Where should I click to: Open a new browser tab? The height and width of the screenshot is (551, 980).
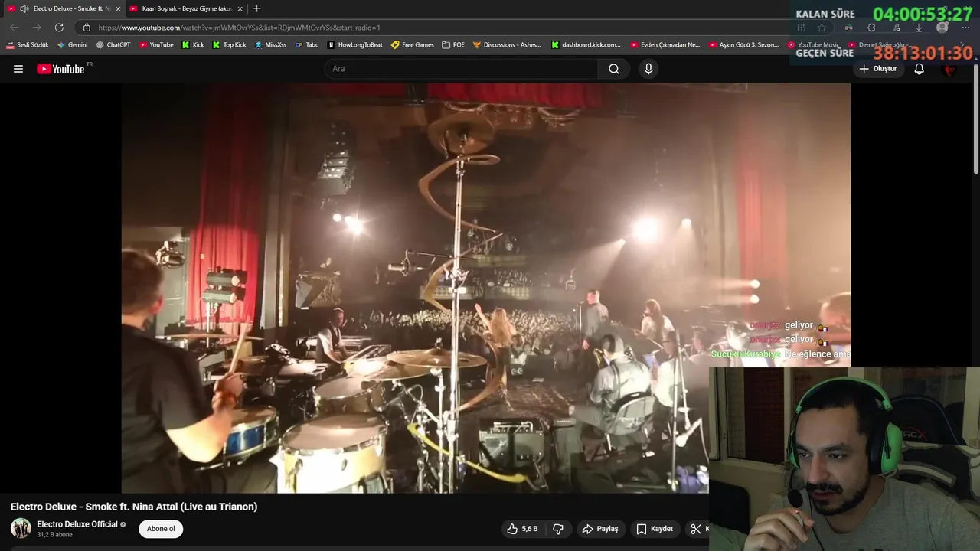click(256, 8)
